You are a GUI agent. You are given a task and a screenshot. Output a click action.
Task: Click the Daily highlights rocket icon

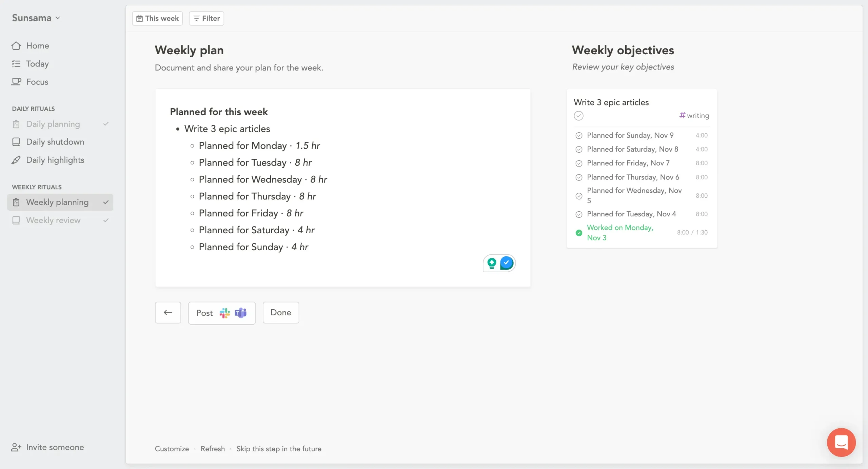click(x=16, y=160)
